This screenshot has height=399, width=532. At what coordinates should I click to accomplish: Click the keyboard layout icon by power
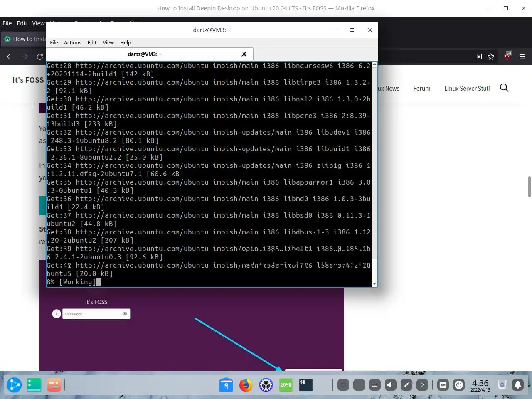[x=443, y=385]
